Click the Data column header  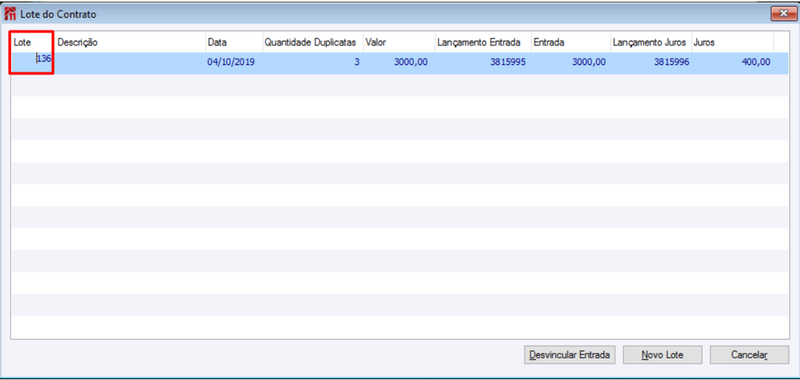234,43
